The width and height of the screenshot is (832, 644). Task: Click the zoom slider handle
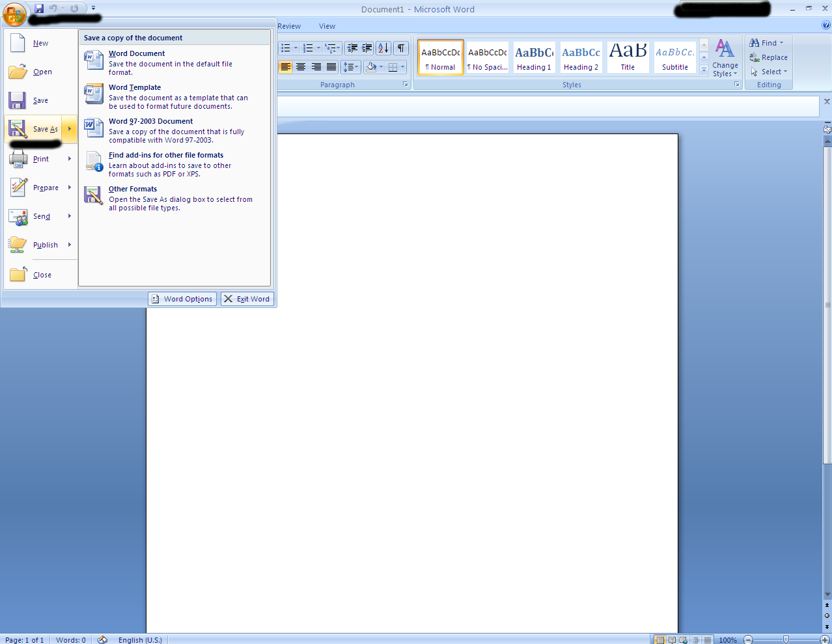pos(786,639)
